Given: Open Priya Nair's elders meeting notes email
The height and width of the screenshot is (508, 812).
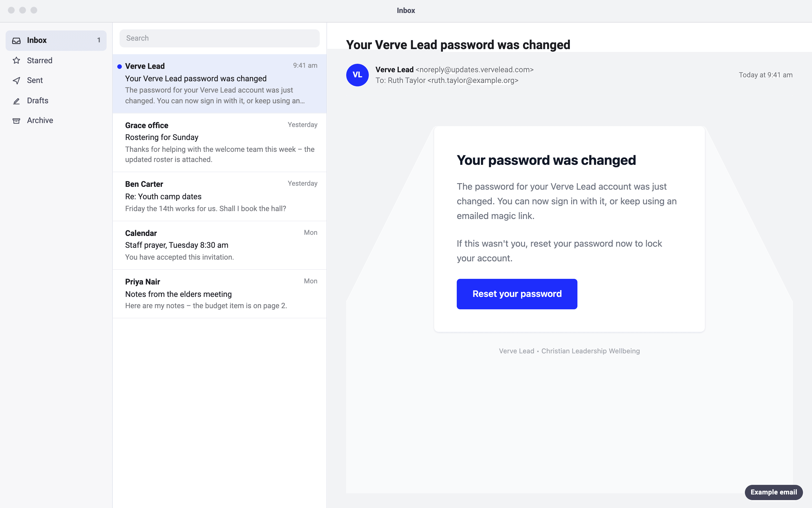Looking at the screenshot, I should (219, 294).
